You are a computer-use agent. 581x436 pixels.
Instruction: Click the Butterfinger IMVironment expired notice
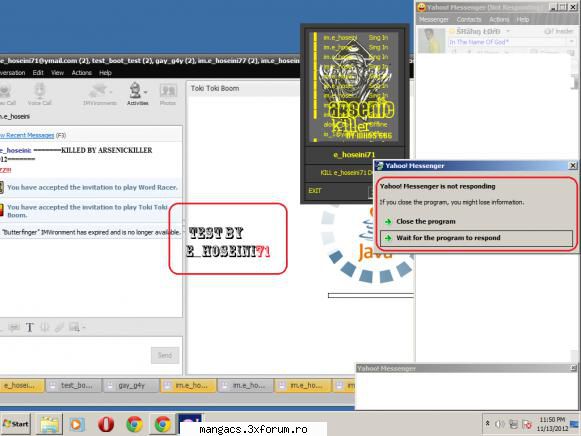point(91,232)
